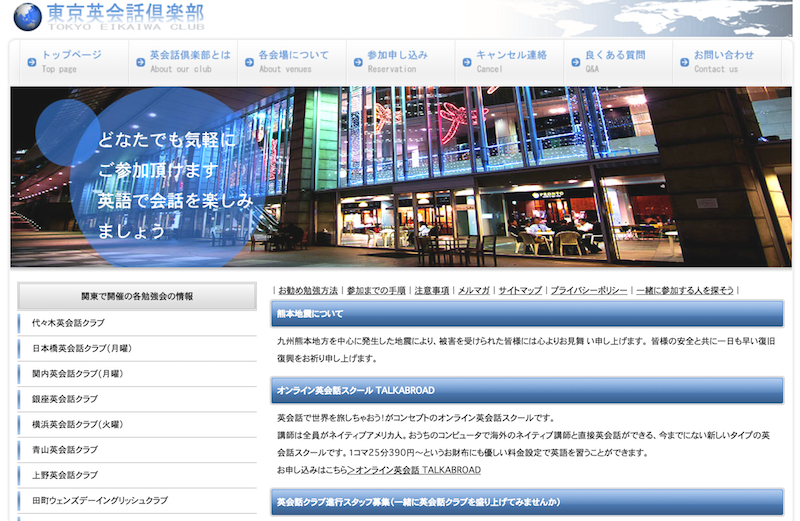Click the 英会話クラブ進行スタッフ募集 section header
Screen dimensions: 800x521
click(x=527, y=502)
